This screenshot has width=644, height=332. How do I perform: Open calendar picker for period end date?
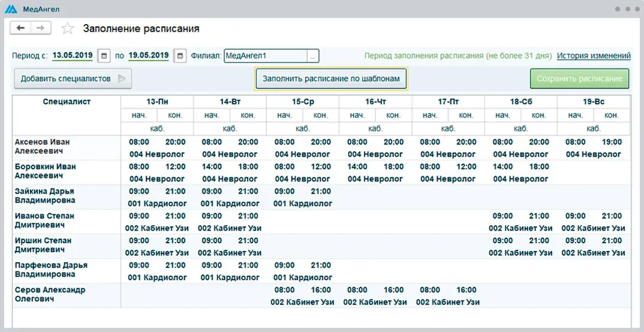point(180,56)
